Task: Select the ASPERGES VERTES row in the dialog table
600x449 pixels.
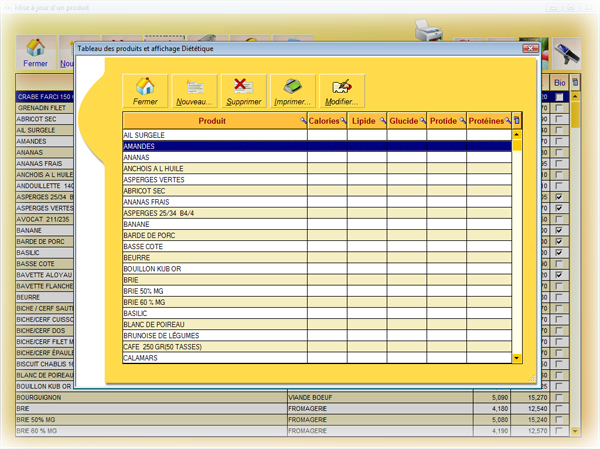Action: [317, 180]
